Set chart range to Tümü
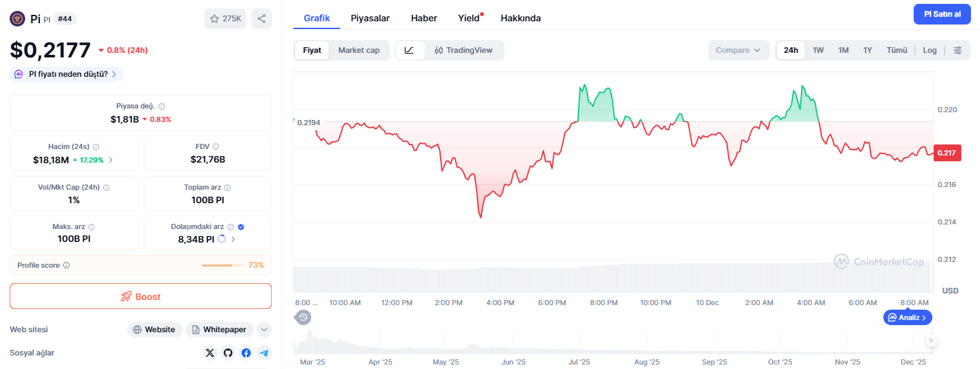 [897, 50]
